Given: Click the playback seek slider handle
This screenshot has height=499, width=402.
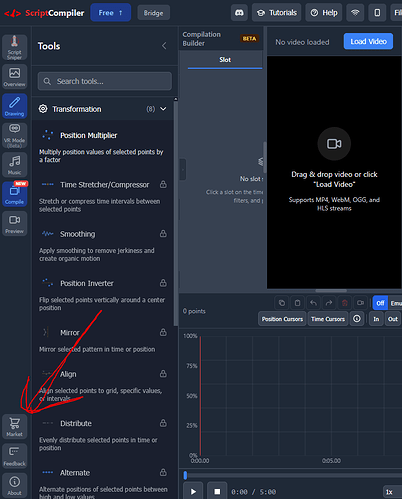Looking at the screenshot, I should [x=185, y=475].
